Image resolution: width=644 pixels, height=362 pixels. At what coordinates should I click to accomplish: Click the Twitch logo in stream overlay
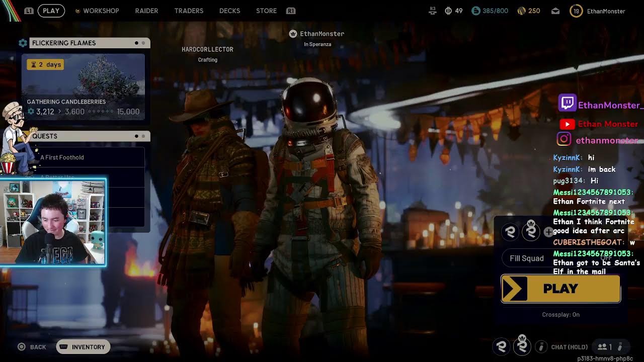point(567,103)
